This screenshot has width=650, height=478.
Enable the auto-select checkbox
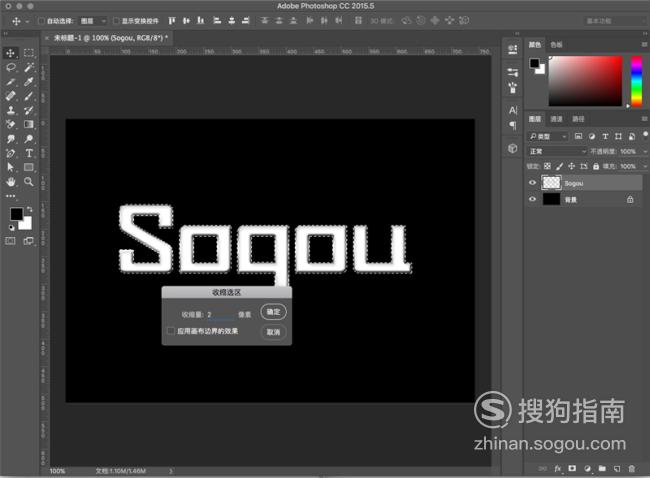coord(41,21)
